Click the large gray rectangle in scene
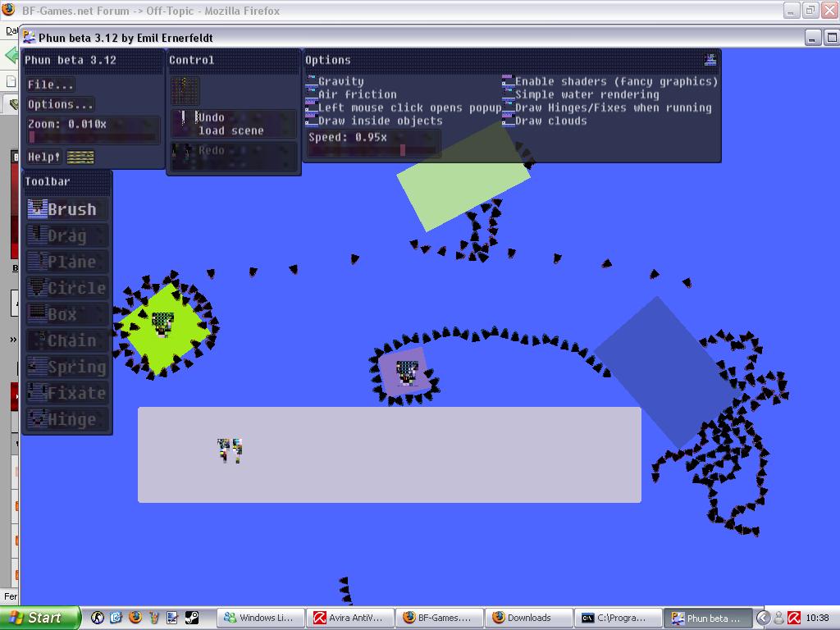Image resolution: width=840 pixels, height=630 pixels. point(390,454)
